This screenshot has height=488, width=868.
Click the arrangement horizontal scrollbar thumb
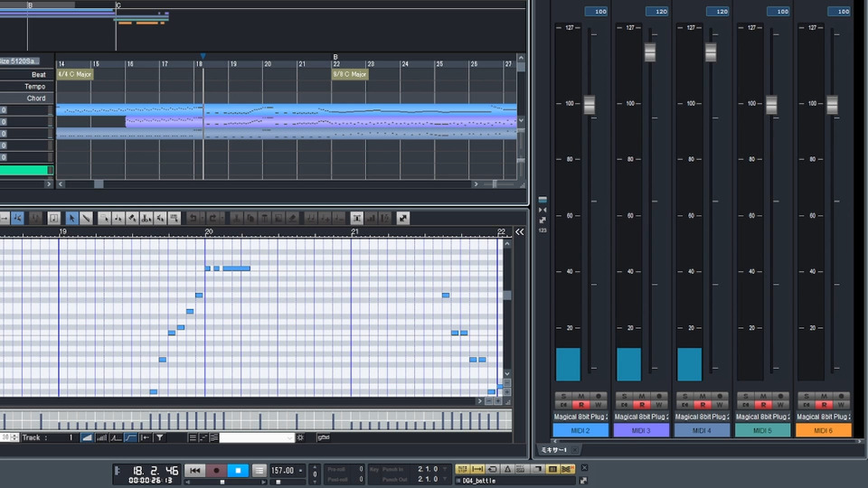click(x=99, y=184)
